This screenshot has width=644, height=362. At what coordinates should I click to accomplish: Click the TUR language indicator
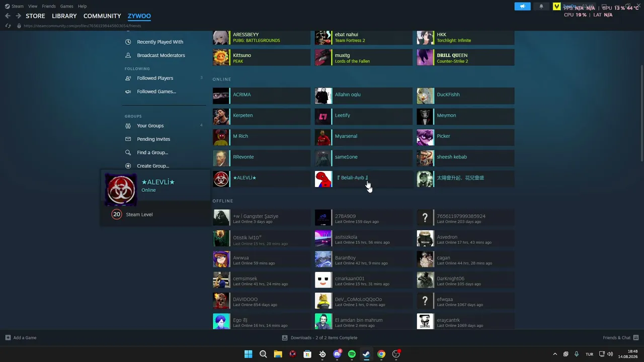tap(589, 354)
